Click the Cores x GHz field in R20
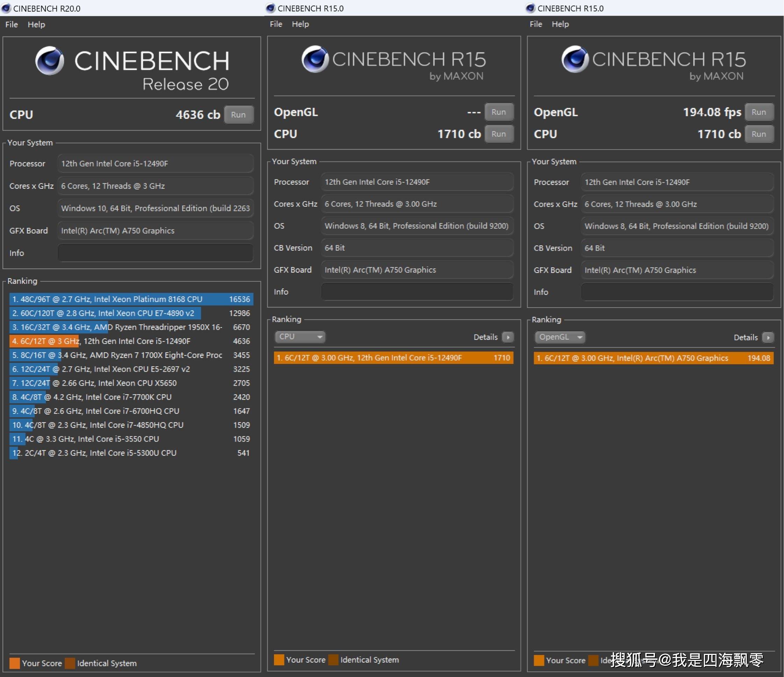This screenshot has width=784, height=677. pyautogui.click(x=155, y=186)
